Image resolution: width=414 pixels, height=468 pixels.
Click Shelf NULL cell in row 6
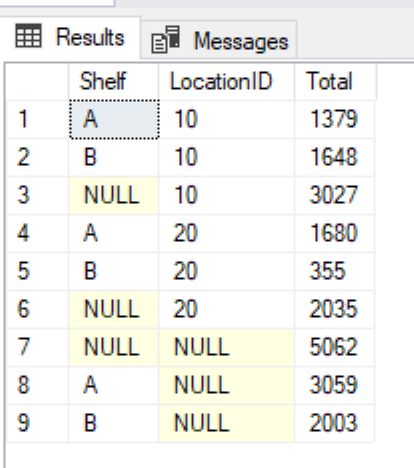pyautogui.click(x=114, y=309)
